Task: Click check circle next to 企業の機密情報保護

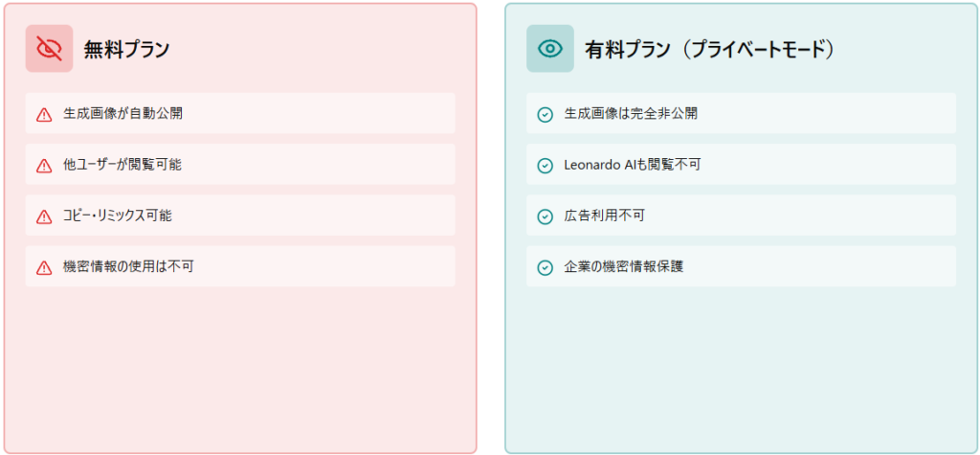Action: pyautogui.click(x=546, y=268)
